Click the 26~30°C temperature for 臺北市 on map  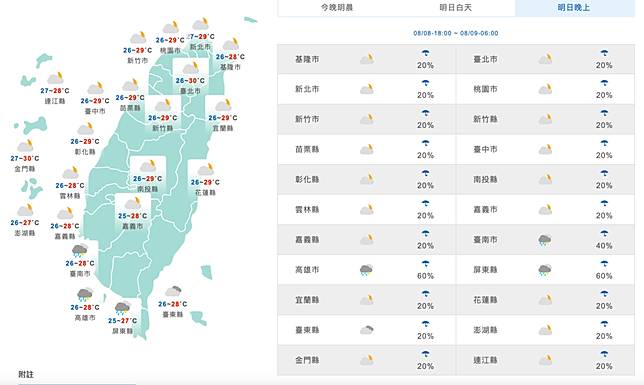pyautogui.click(x=190, y=81)
